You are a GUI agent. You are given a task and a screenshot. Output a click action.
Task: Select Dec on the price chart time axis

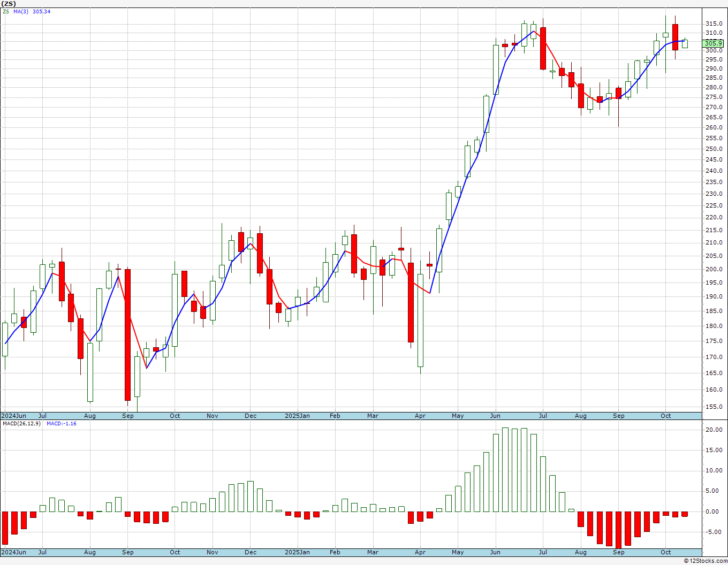tap(251, 416)
